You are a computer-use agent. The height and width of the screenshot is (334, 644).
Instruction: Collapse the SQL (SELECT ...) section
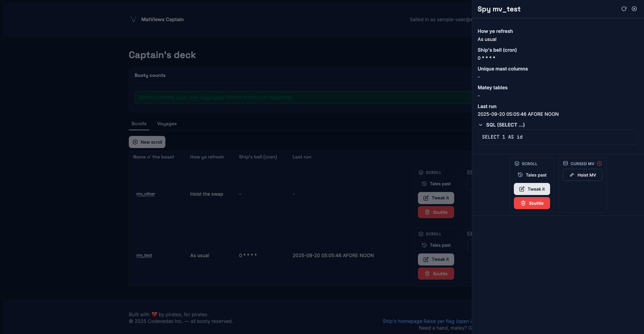[x=481, y=125]
